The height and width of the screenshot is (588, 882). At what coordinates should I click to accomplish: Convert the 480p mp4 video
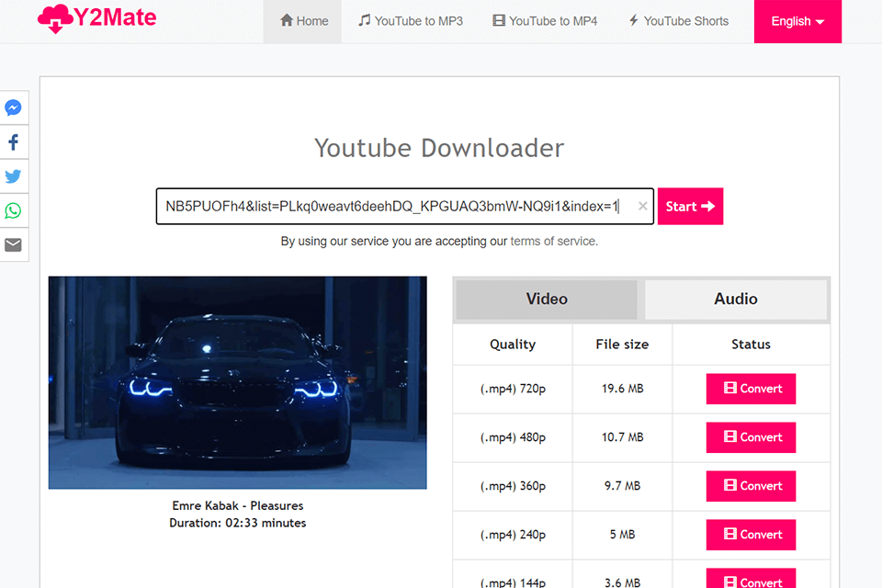pyautogui.click(x=751, y=437)
